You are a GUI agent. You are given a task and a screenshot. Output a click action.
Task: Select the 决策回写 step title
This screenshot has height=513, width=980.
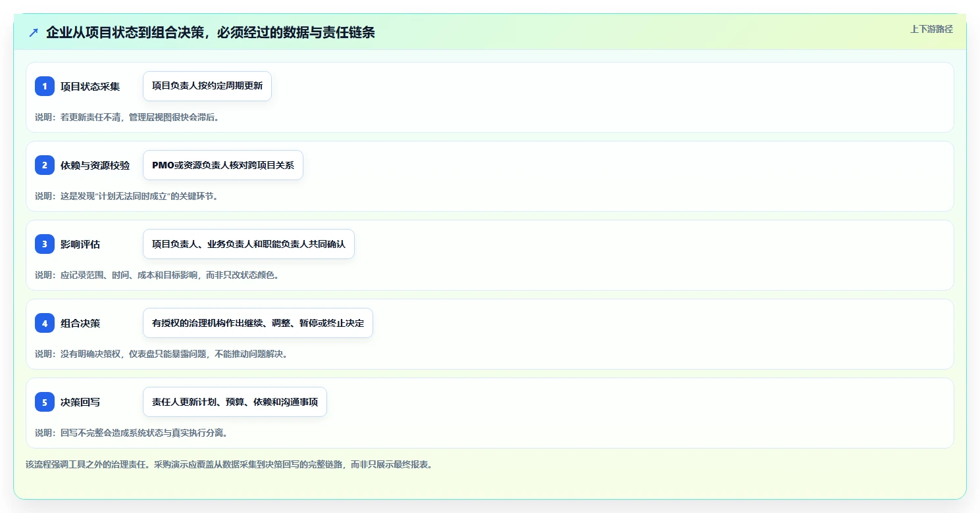click(x=80, y=402)
